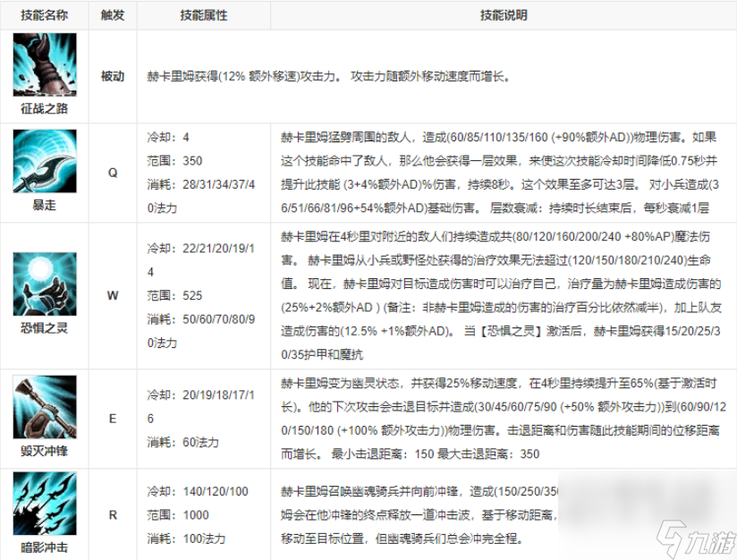Click the 范围：1000 value
The image size is (737, 560).
coord(178,515)
